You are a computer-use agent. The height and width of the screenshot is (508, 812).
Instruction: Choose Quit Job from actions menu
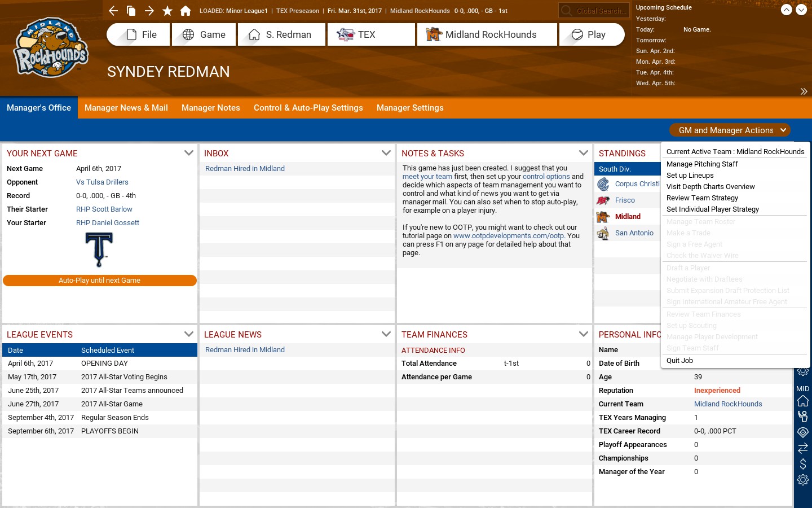click(x=679, y=361)
